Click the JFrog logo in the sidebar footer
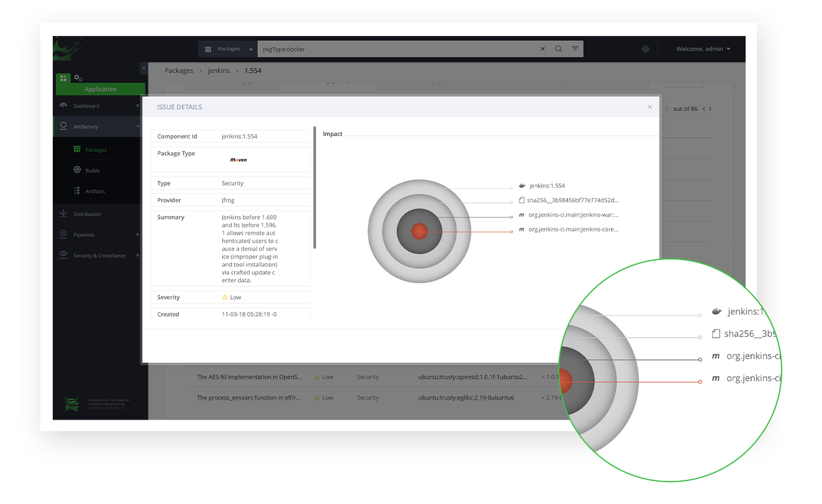 [x=72, y=403]
